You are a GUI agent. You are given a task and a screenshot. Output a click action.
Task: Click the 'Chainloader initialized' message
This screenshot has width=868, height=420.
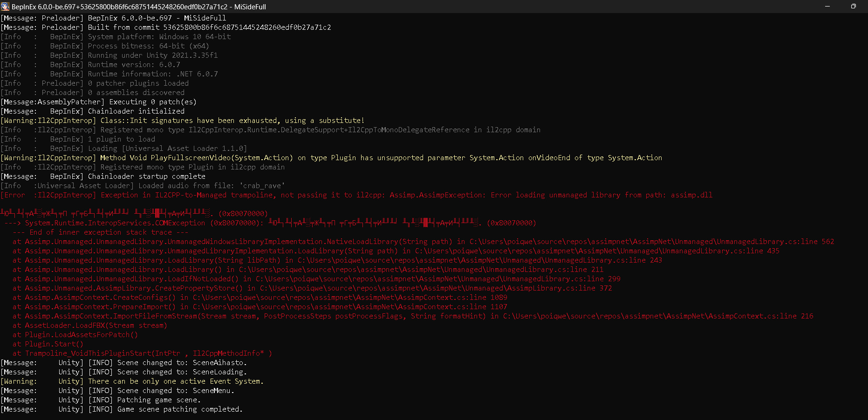coord(136,111)
